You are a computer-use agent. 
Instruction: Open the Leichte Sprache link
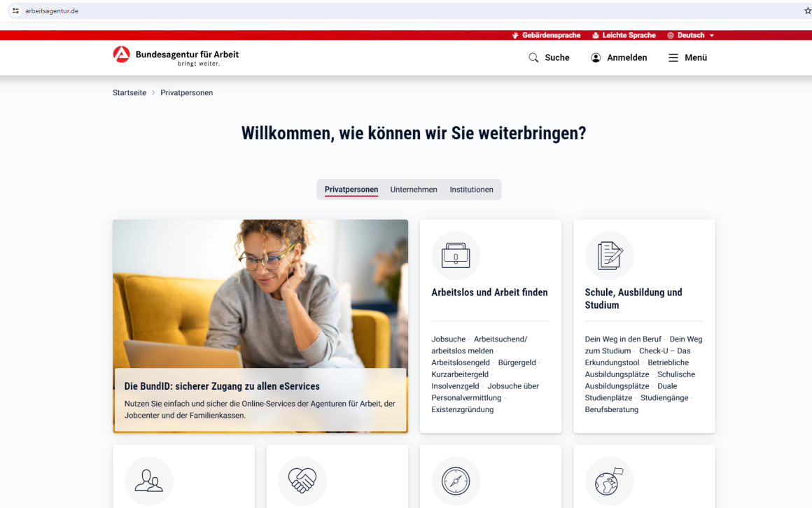pyautogui.click(x=624, y=35)
